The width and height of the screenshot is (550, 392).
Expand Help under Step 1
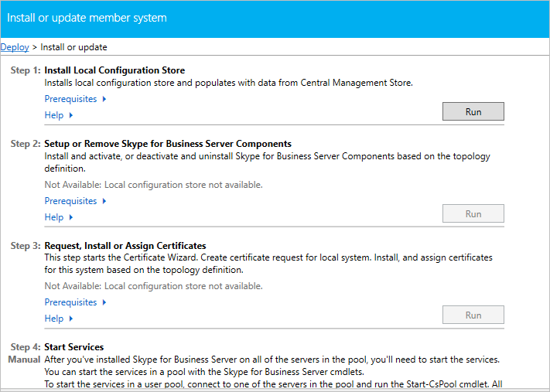[x=59, y=115]
